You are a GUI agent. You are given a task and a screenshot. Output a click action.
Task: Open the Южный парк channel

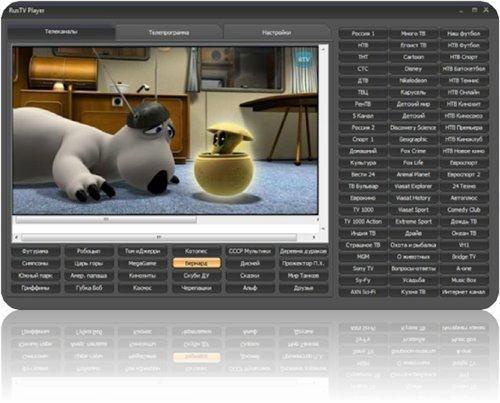pyautogui.click(x=35, y=276)
